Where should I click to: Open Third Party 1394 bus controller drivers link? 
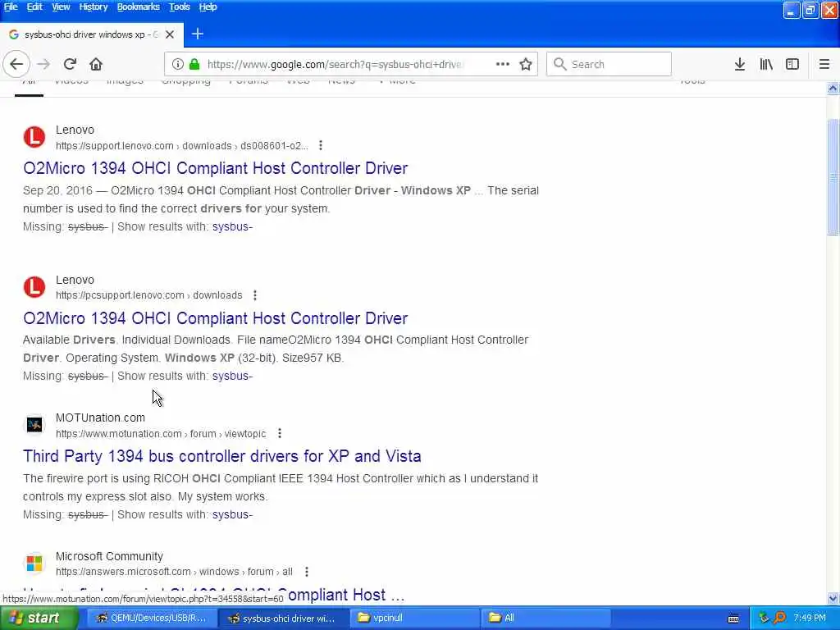[x=221, y=456]
